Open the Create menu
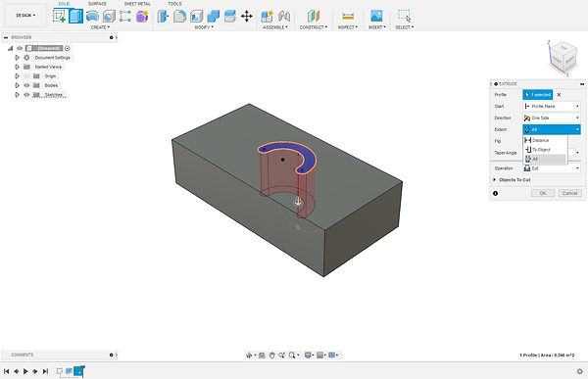The image size is (588, 379). 100,27
